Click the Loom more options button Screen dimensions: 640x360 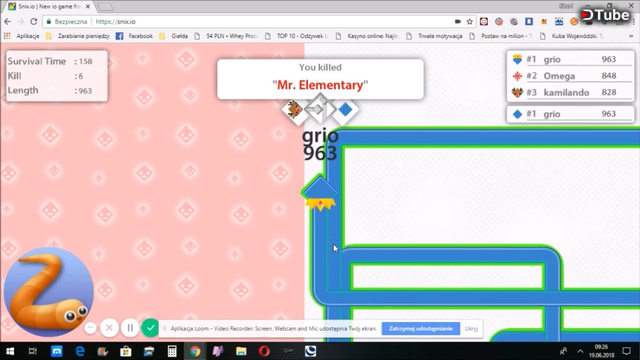click(x=91, y=328)
